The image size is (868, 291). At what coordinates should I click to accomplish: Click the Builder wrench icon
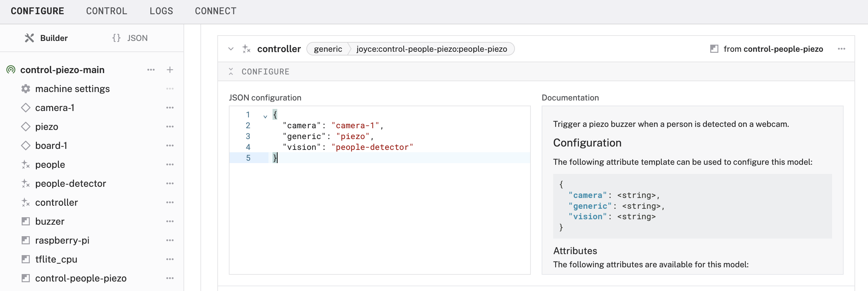point(29,38)
